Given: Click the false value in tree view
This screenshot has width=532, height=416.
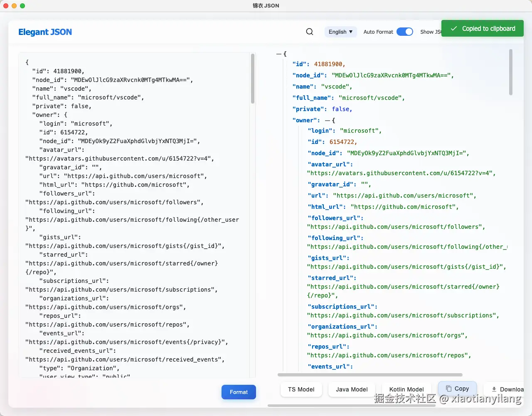Looking at the screenshot, I should click(x=341, y=109).
